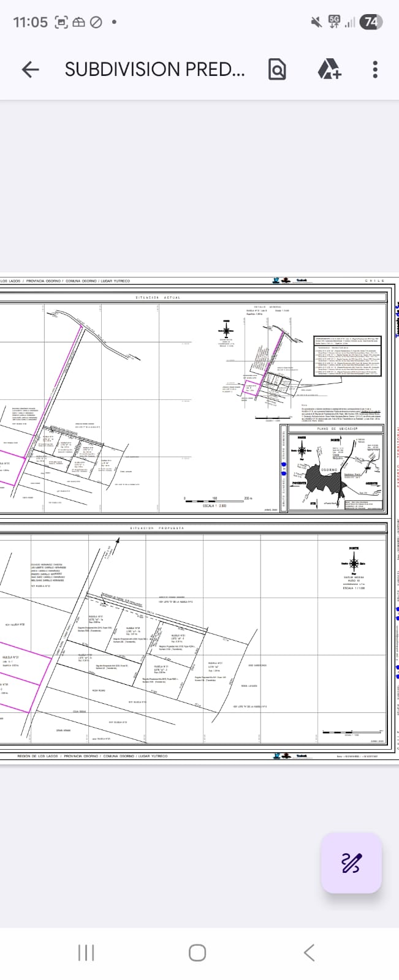Tap the SITUACION ACTUAL heading
The image size is (399, 980).
[158, 298]
